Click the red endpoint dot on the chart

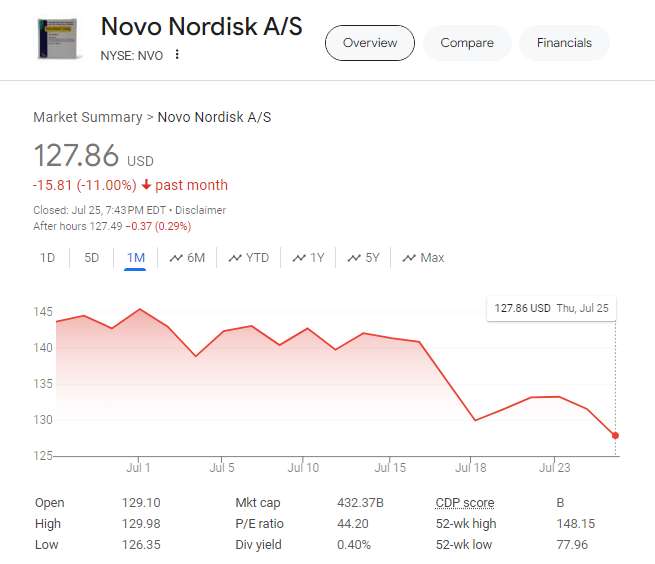[x=615, y=435]
